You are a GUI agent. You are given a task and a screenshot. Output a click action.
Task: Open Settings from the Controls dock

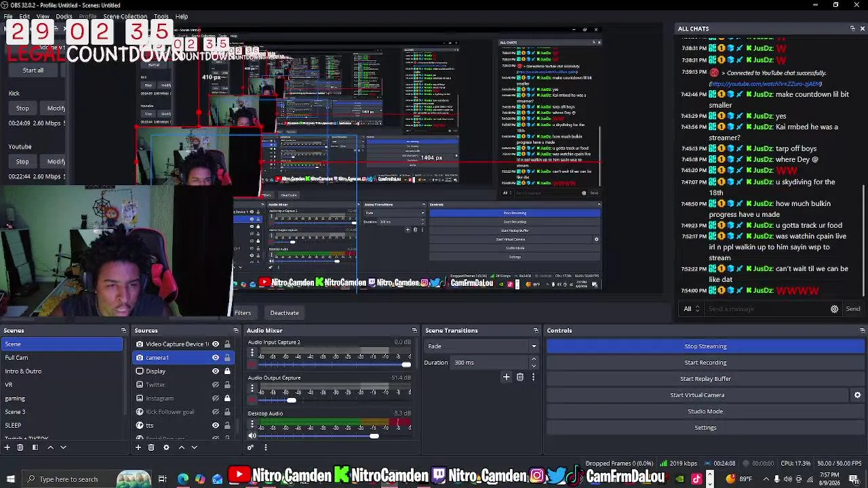[x=705, y=428]
